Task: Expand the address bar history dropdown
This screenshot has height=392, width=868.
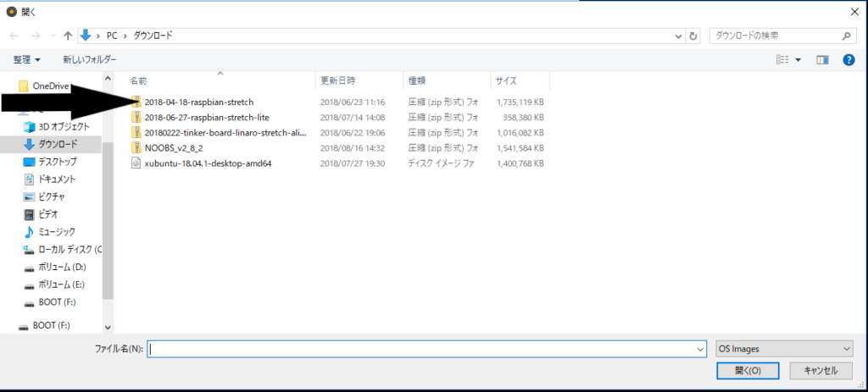Action: [678, 36]
